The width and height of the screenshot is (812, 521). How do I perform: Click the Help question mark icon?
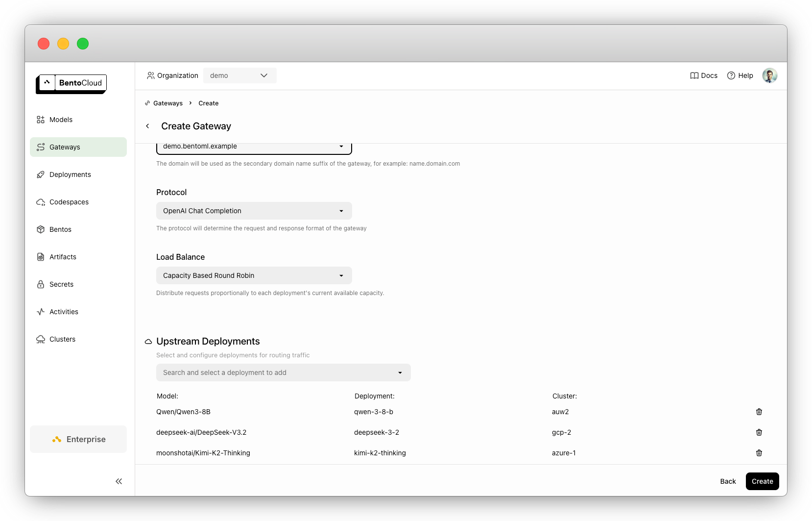[731, 75]
